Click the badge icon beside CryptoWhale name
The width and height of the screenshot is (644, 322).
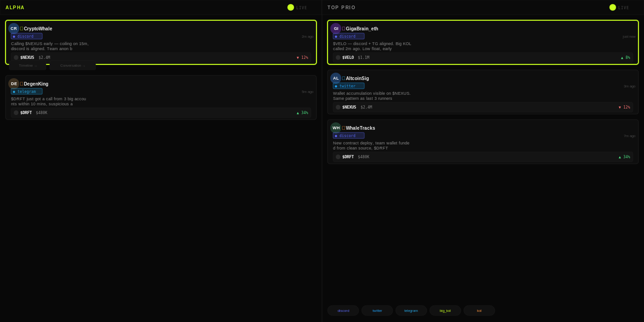point(22,29)
